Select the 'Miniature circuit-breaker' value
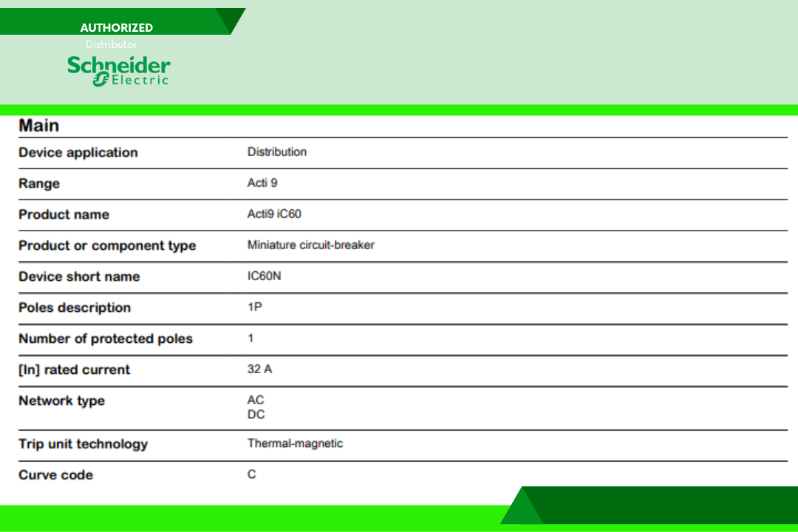The image size is (798, 532). pos(311,245)
